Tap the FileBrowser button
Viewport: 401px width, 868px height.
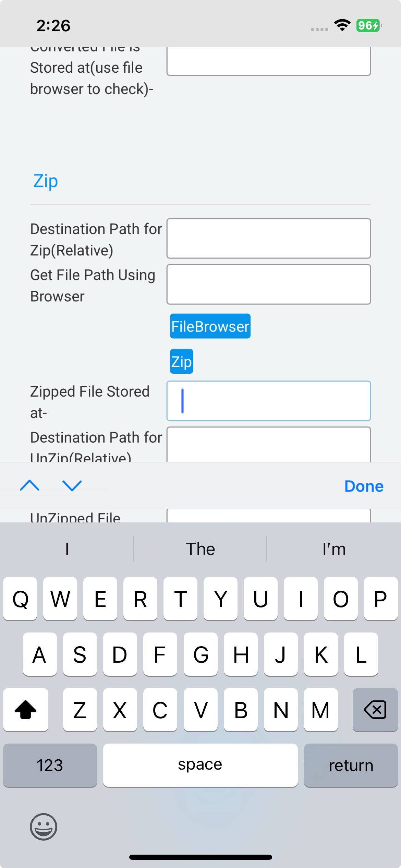pyautogui.click(x=210, y=326)
